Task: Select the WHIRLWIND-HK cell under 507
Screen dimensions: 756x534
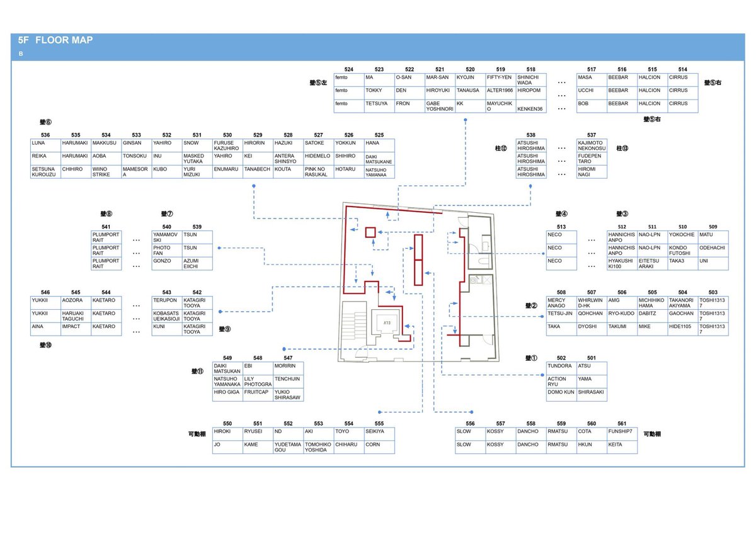Action: (592, 304)
